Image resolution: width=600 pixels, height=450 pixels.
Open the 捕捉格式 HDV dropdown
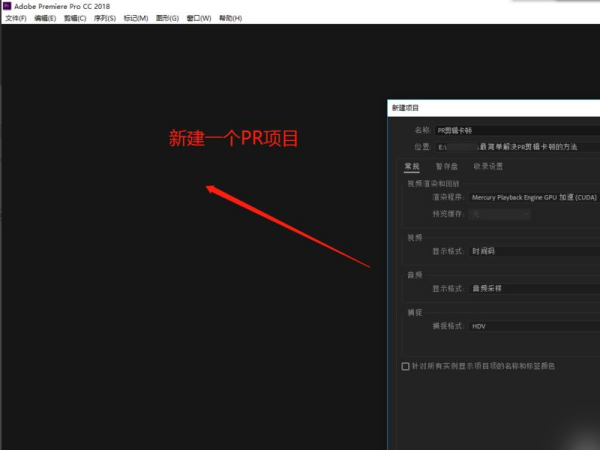(532, 326)
